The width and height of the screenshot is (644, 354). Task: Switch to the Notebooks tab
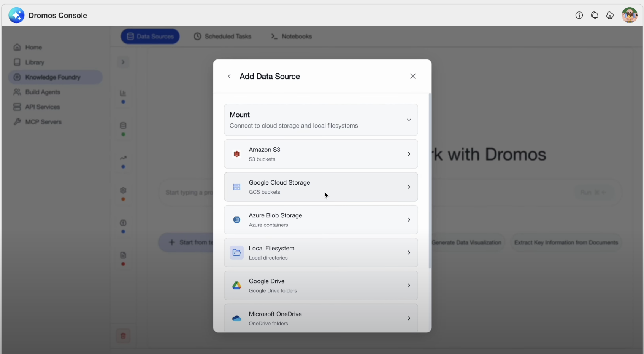click(292, 37)
